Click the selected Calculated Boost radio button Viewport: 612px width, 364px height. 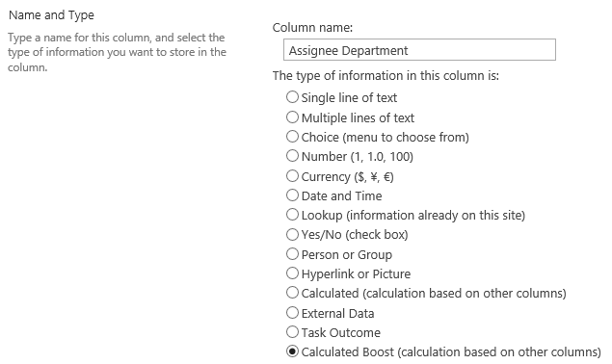[292, 351]
